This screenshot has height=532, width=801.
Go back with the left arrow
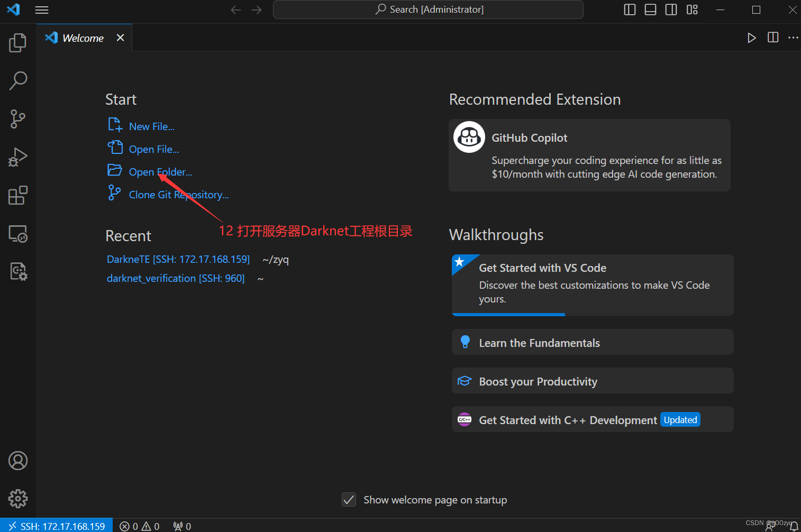236,10
